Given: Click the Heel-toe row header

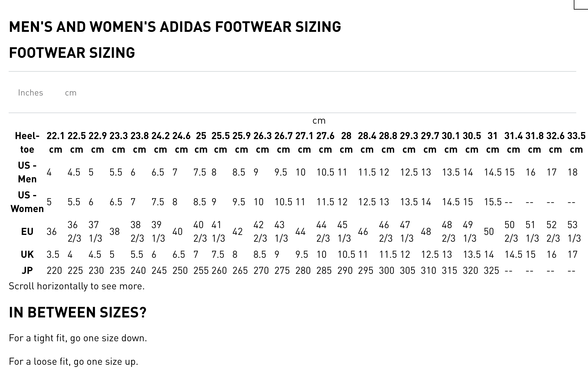Looking at the screenshot, I should (x=27, y=142).
